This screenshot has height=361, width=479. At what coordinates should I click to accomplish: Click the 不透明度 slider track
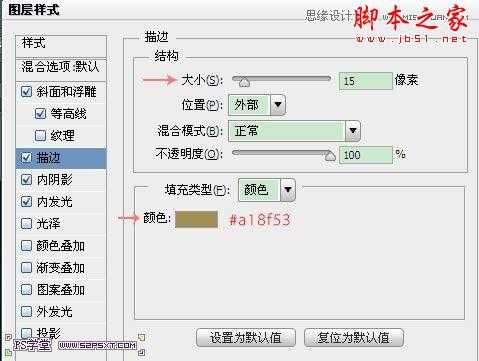tap(282, 152)
